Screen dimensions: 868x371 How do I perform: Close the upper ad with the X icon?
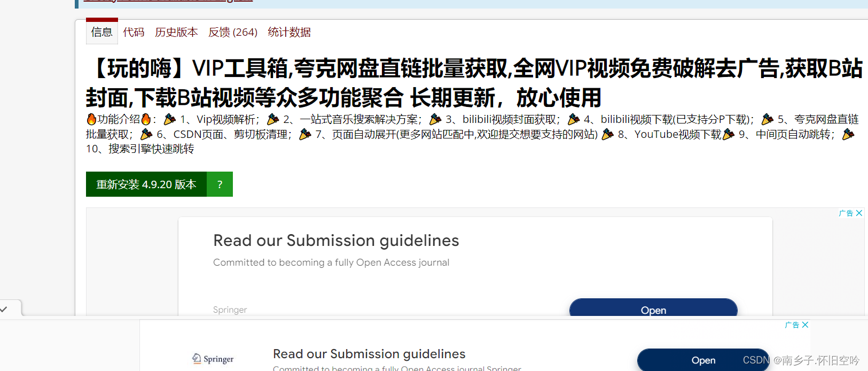pos(859,213)
